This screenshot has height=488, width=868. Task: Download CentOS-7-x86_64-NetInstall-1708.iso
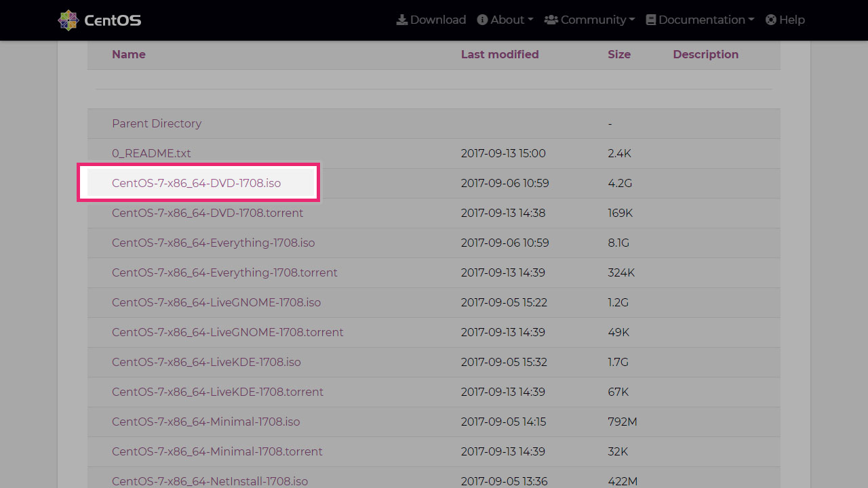[210, 481]
